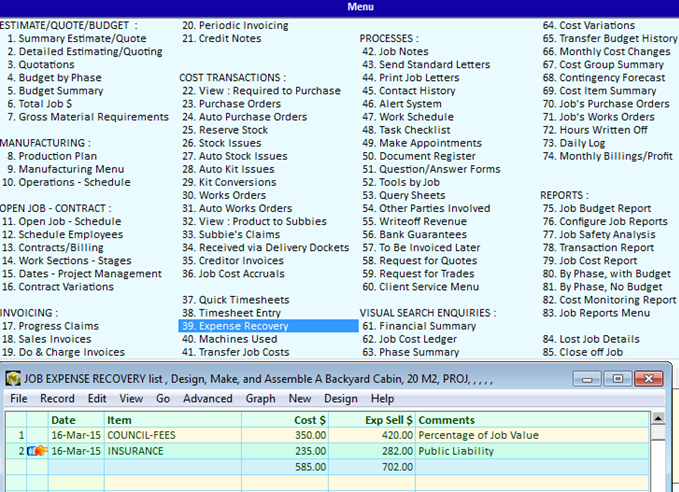Open 26. Stock Issues
Viewport: 679px width, 492px height.
click(221, 143)
